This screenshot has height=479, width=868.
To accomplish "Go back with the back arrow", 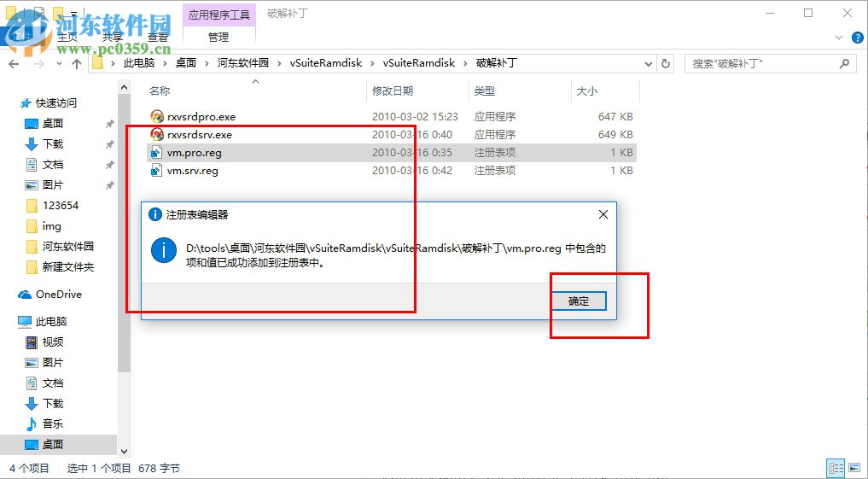I will pos(14,64).
